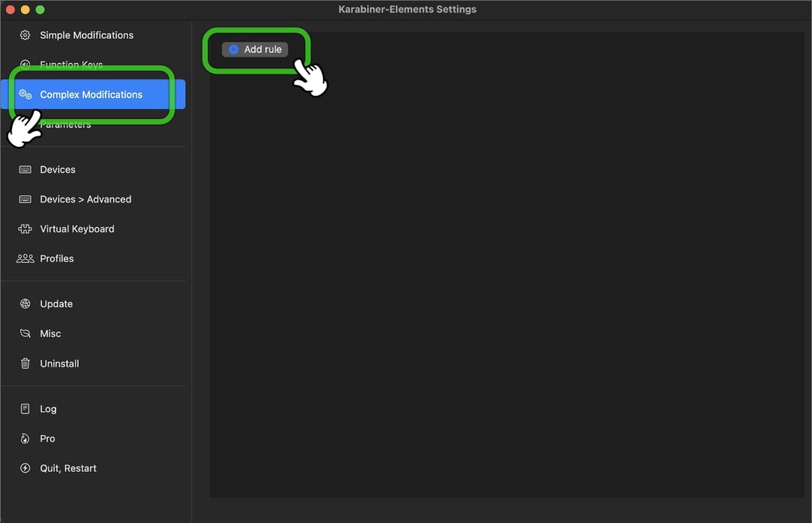The image size is (812, 523).
Task: Click the leaf icon next to Misc
Action: 25,334
